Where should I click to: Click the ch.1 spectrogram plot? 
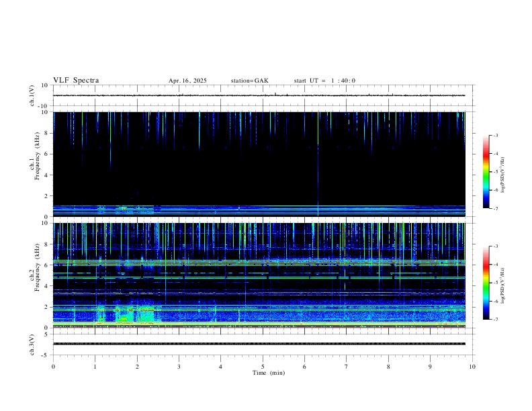259,164
